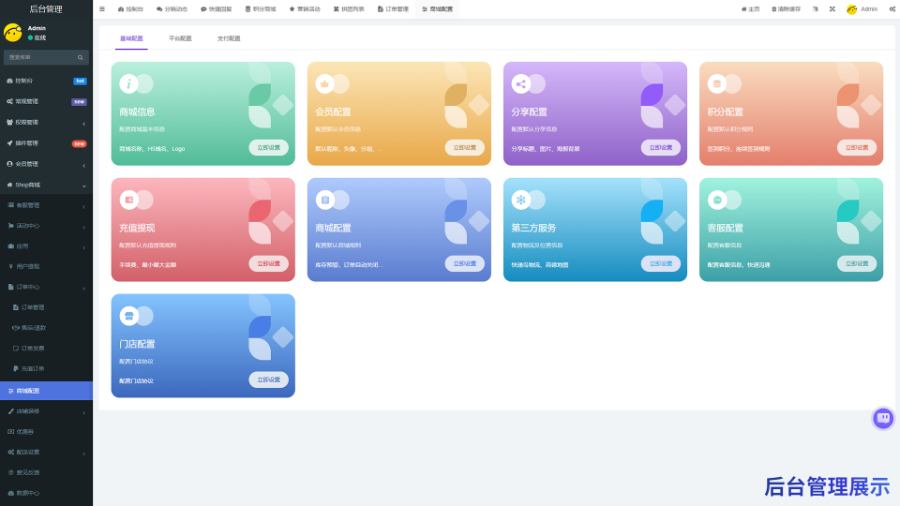Screen dimensions: 900x506
Task: Open 控制台 dashboard in sidebar
Action: pos(46,81)
